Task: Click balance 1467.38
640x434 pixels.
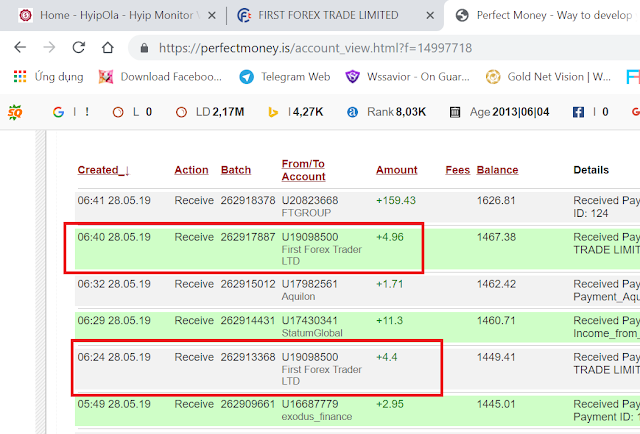Action: click(x=496, y=237)
